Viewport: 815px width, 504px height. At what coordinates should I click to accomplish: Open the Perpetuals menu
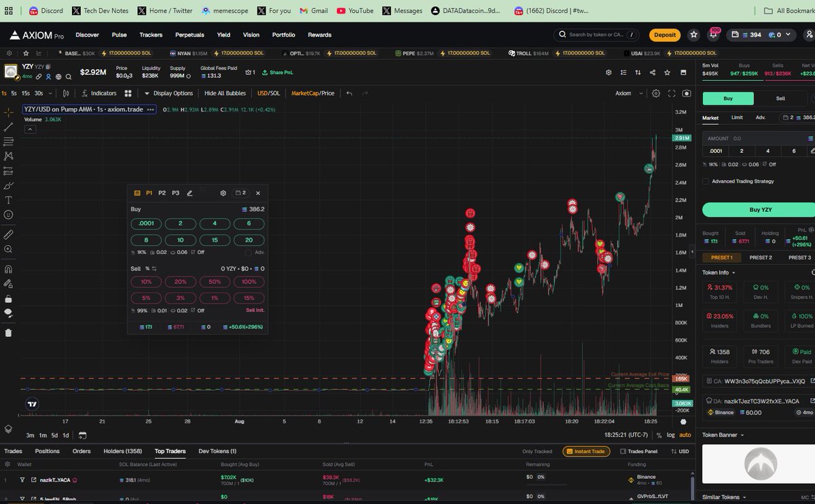189,35
